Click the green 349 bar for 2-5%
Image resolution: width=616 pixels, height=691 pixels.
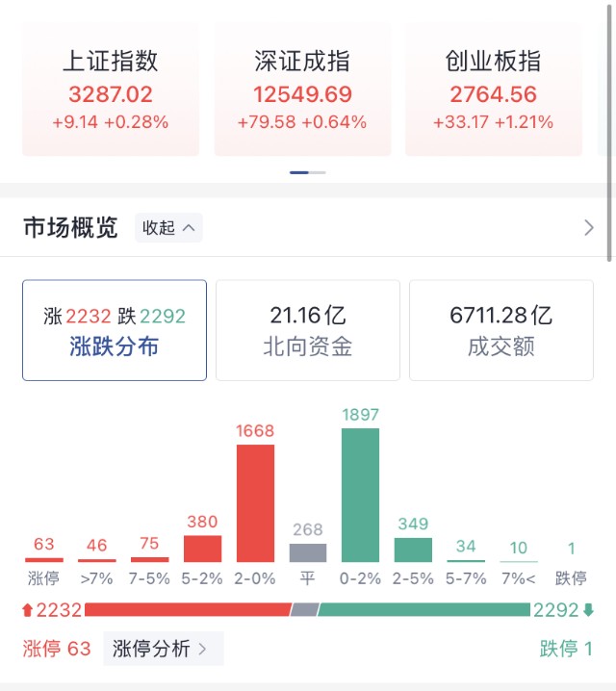pos(413,550)
